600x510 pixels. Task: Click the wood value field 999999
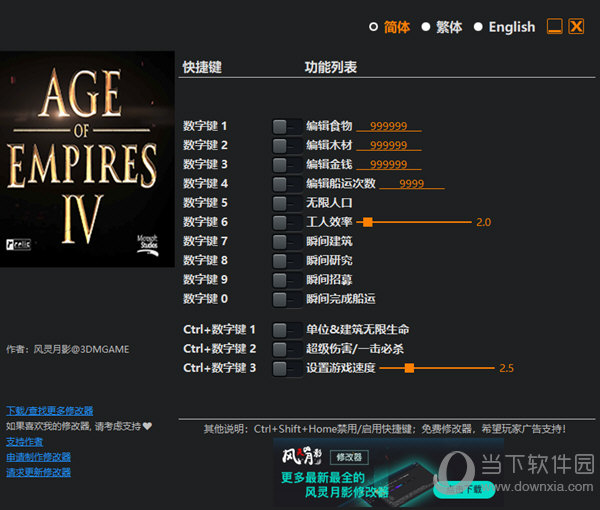click(x=389, y=145)
